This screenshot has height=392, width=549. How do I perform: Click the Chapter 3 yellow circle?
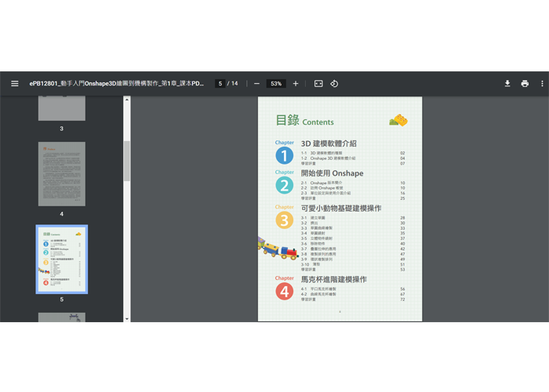[x=284, y=220]
